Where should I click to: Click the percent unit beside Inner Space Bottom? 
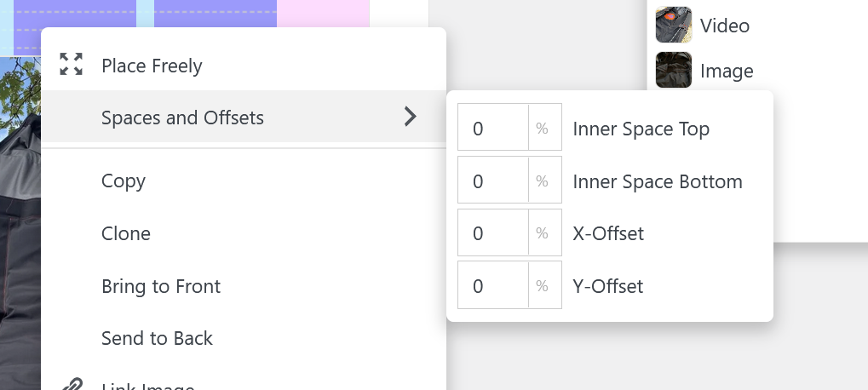tap(543, 181)
